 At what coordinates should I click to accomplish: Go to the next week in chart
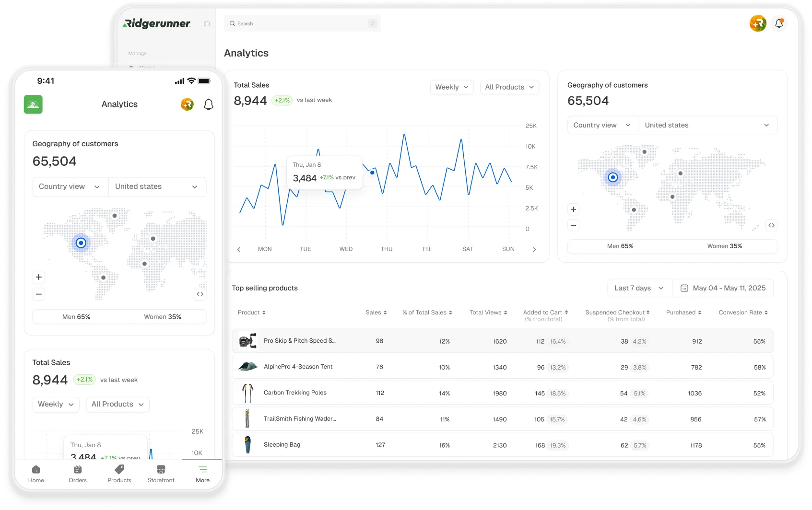tap(534, 250)
